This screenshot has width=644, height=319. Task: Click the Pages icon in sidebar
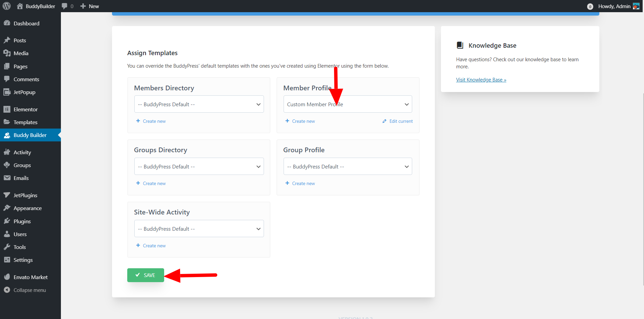coord(7,66)
